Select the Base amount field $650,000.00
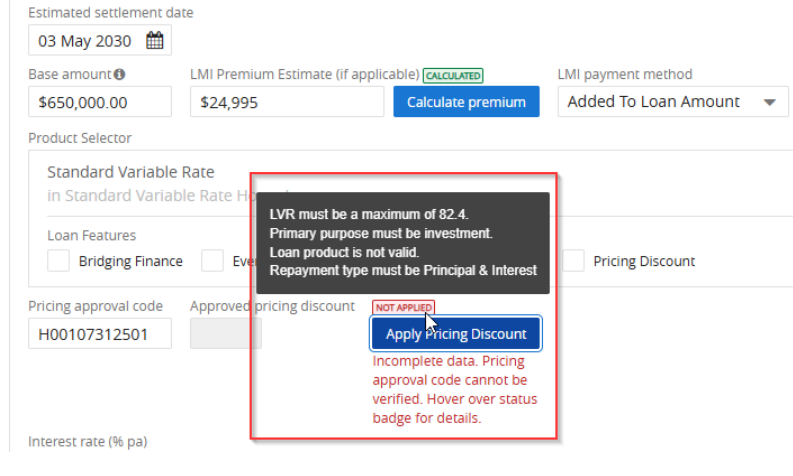 pos(100,102)
